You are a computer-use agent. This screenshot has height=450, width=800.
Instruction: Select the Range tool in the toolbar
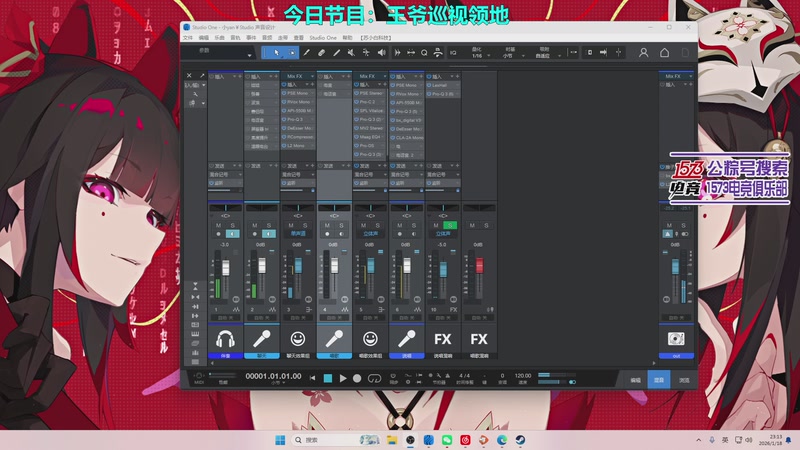pyautogui.click(x=291, y=53)
